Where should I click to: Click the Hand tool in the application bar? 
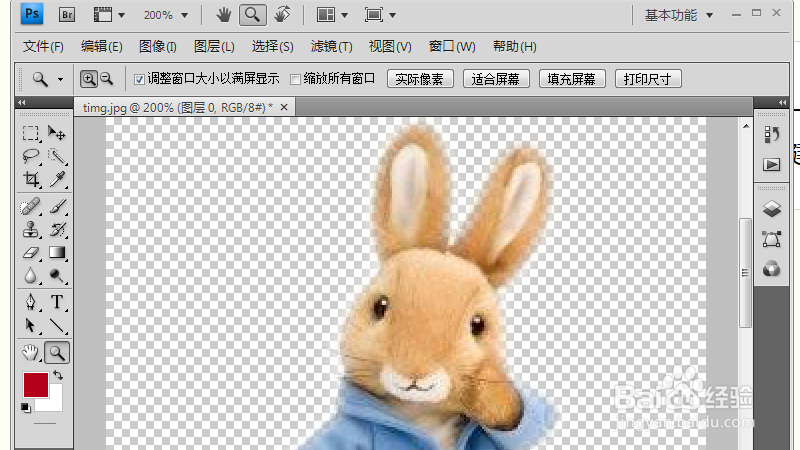click(x=223, y=15)
